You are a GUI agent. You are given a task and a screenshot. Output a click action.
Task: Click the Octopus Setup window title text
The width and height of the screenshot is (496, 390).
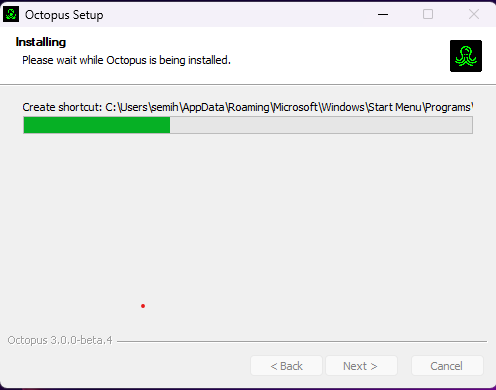click(64, 15)
